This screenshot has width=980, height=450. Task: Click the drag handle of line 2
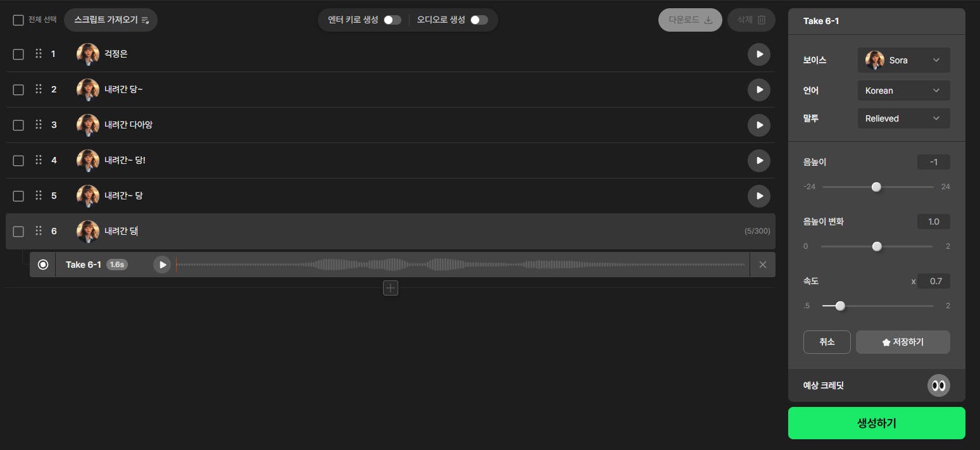click(39, 89)
